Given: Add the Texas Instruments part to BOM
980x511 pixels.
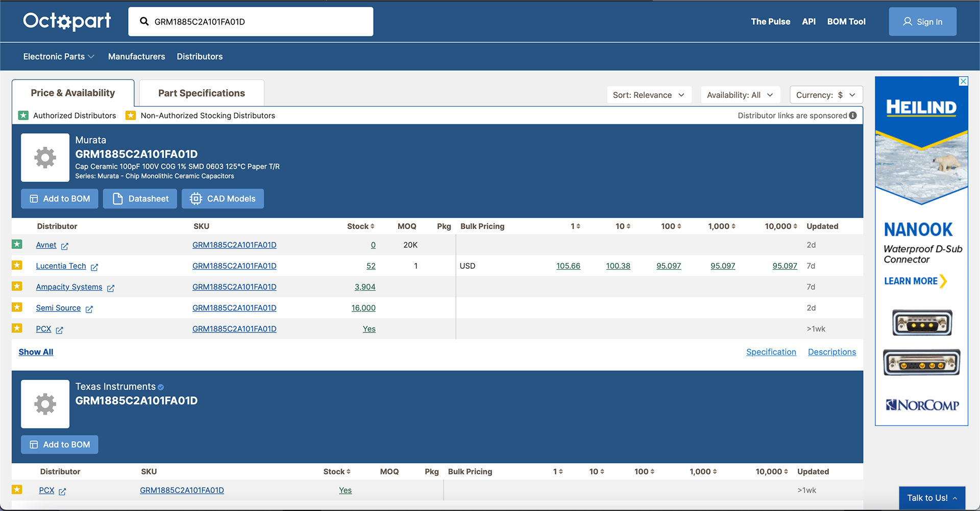Looking at the screenshot, I should [60, 445].
